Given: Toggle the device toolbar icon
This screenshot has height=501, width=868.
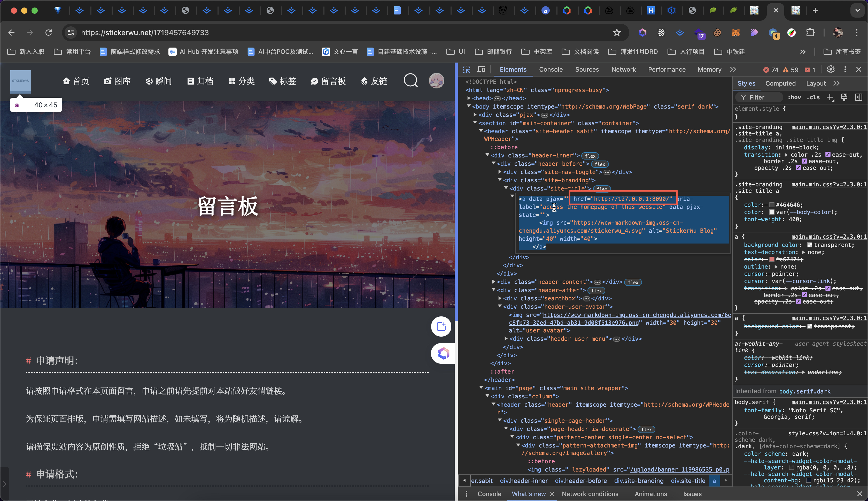Looking at the screenshot, I should click(x=481, y=70).
